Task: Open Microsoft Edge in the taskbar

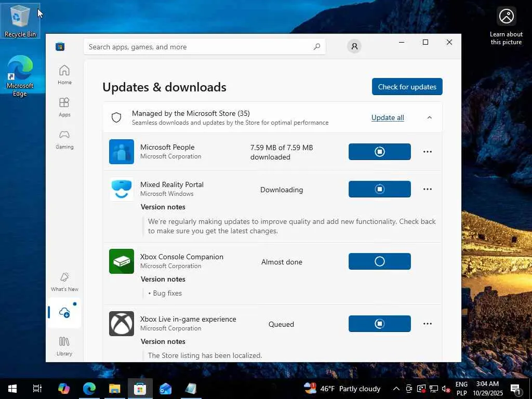Action: coord(89,389)
